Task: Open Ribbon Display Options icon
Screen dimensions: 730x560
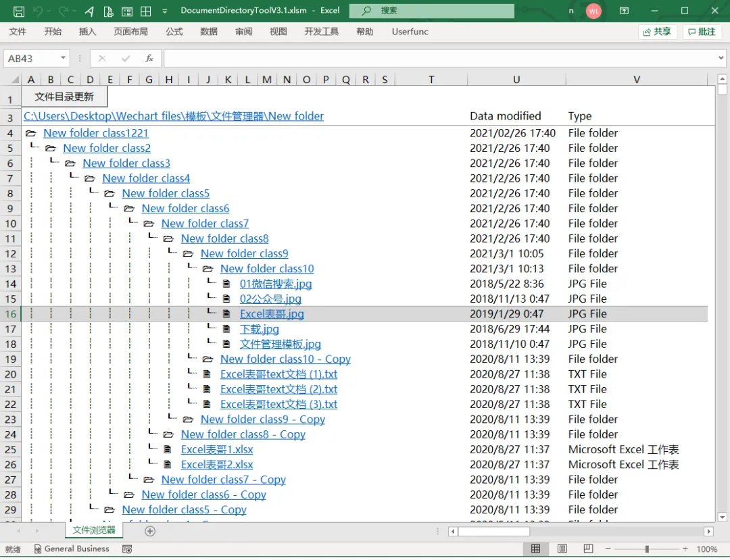Action: pyautogui.click(x=625, y=11)
